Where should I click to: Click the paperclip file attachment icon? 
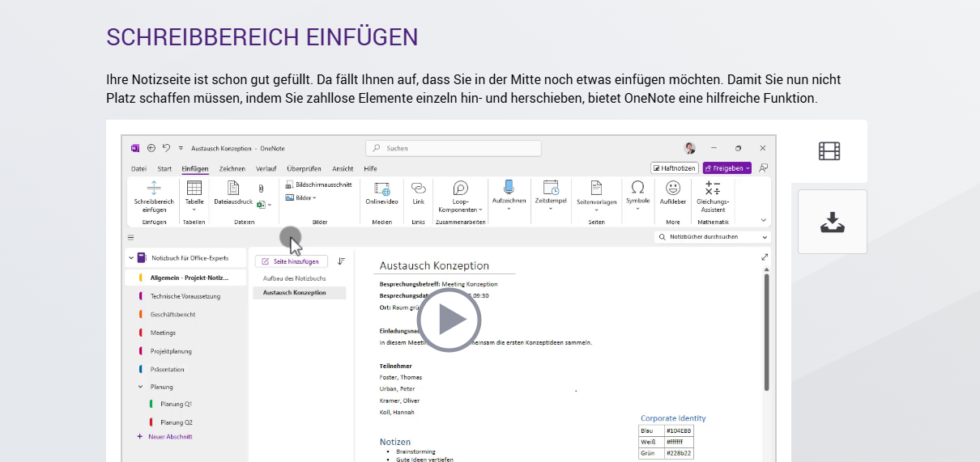(261, 189)
